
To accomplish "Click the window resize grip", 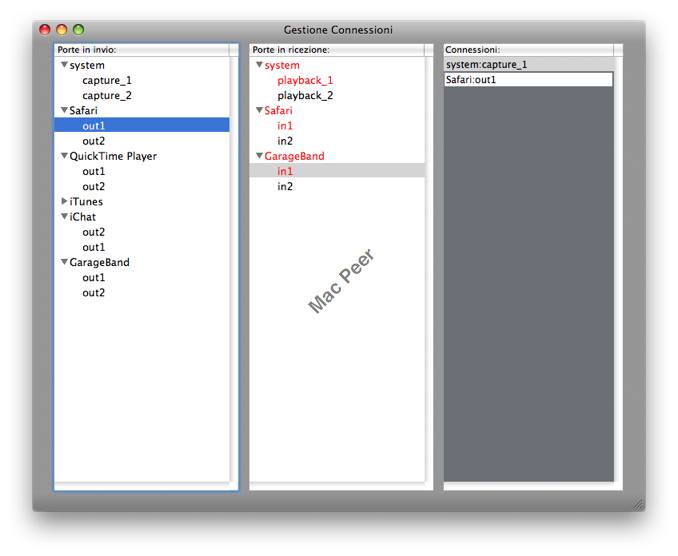I will (x=639, y=505).
